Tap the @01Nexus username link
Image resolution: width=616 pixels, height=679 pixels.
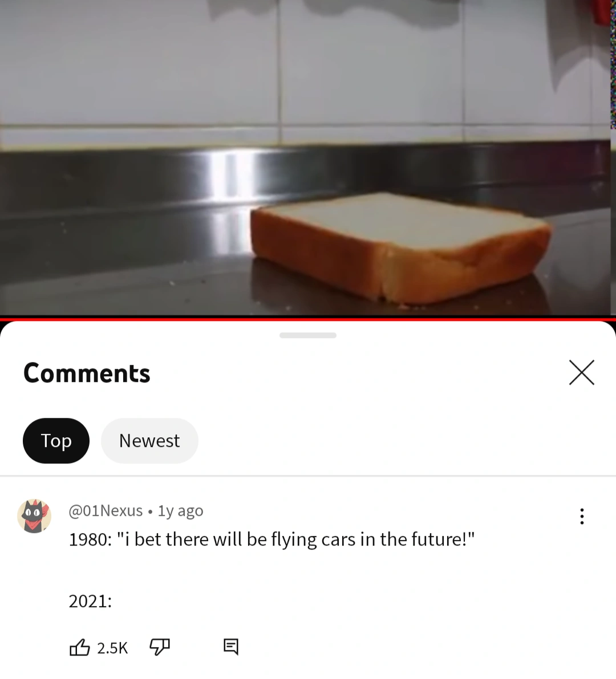pos(106,511)
